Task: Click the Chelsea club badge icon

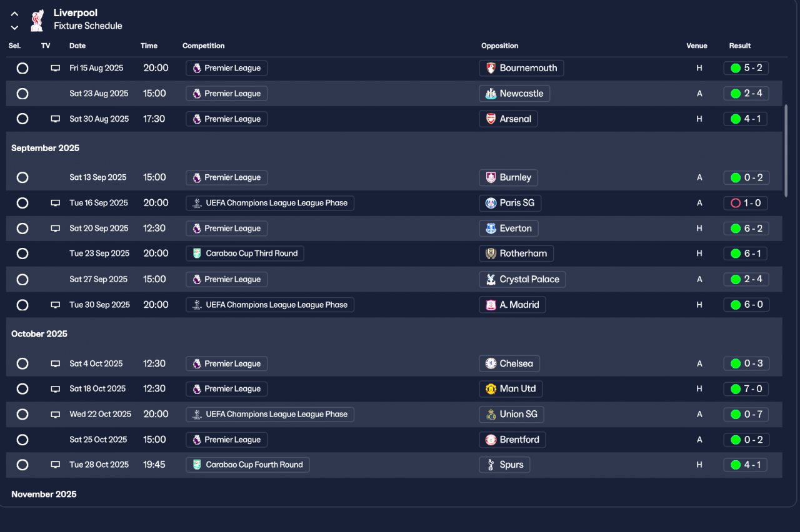Action: coord(491,363)
